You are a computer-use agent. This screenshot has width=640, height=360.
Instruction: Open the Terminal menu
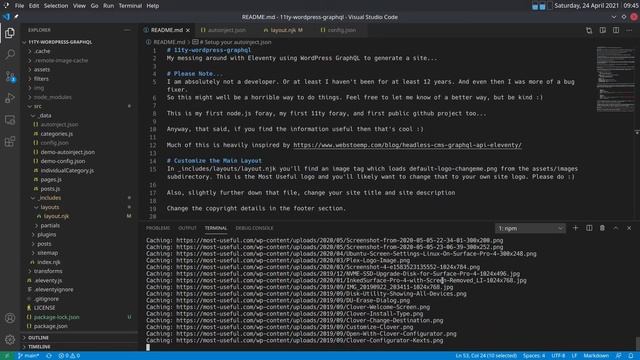click(130, 6)
